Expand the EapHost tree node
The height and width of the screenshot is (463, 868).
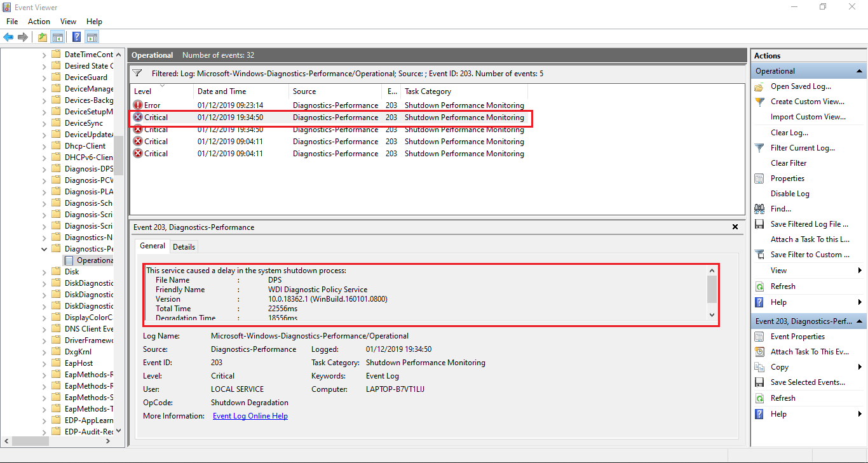pyautogui.click(x=44, y=363)
